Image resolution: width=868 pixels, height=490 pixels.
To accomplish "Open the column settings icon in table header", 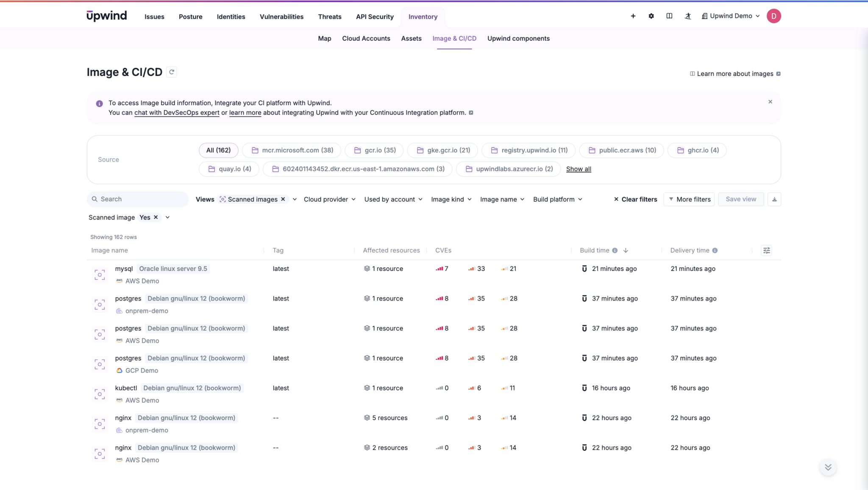I will [766, 250].
